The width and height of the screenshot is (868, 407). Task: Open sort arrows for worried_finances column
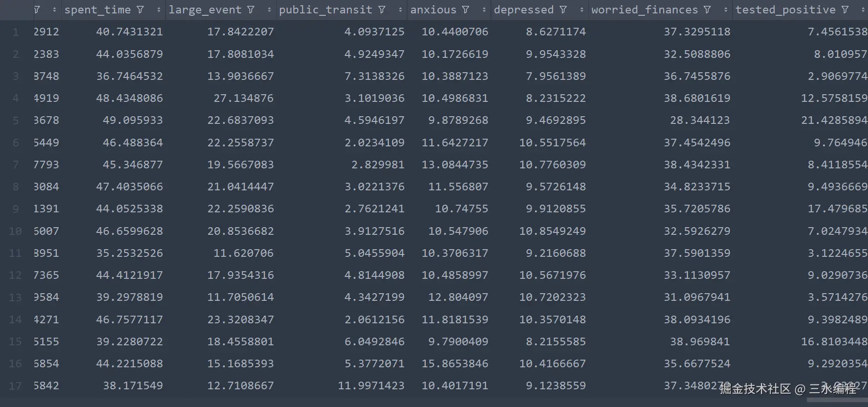tap(726, 10)
